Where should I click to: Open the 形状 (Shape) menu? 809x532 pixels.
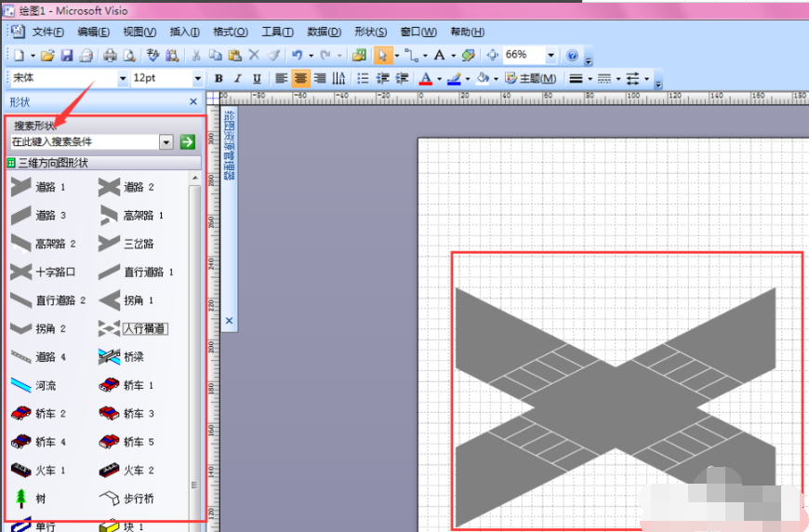click(370, 32)
